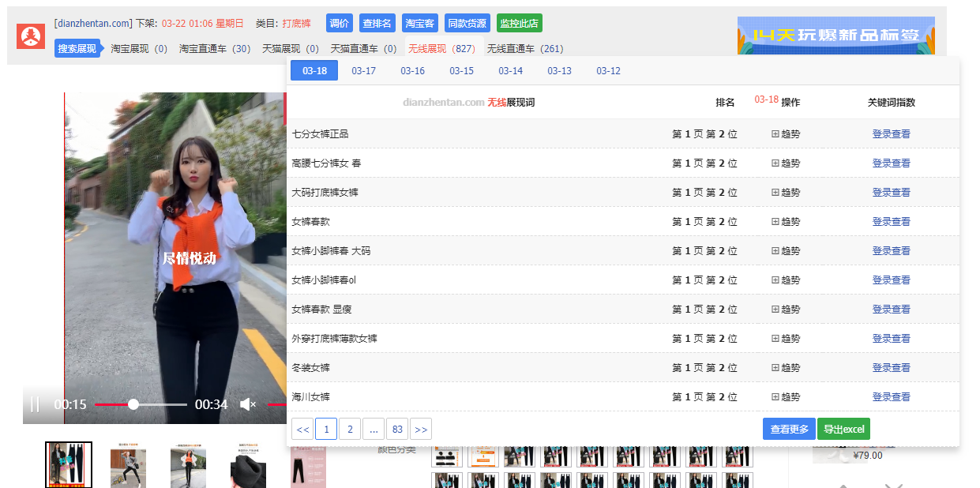The height and width of the screenshot is (488, 980).
Task: Click the 调价 button
Action: (340, 23)
